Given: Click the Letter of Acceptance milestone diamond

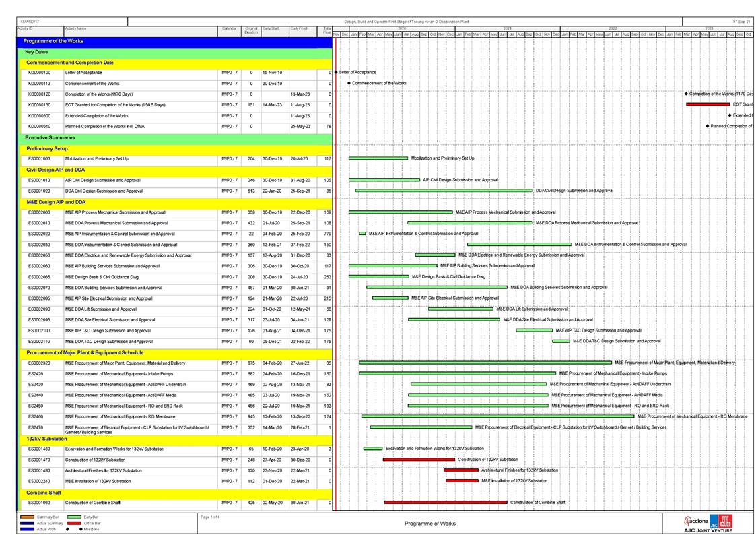Looking at the screenshot, I should point(336,72).
